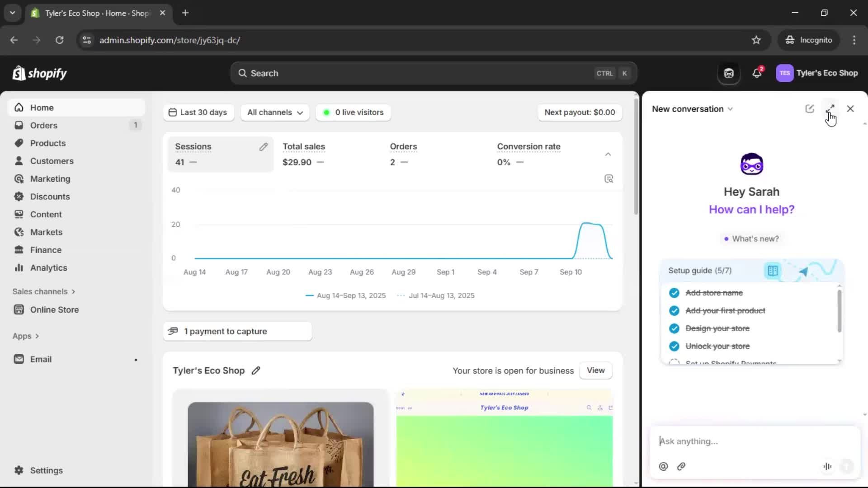Click Next payout: $0.00
Viewport: 868px width, 488px height.
(580, 113)
